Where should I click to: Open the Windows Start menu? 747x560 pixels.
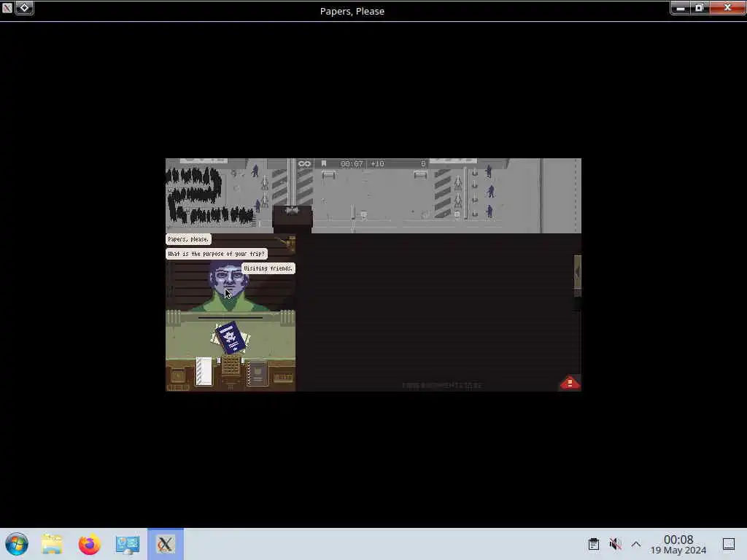pos(17,544)
